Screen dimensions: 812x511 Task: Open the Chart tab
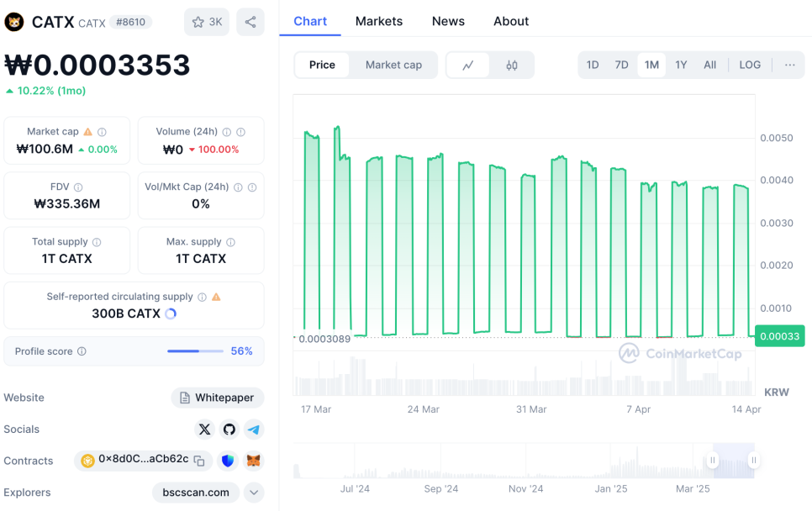point(310,21)
